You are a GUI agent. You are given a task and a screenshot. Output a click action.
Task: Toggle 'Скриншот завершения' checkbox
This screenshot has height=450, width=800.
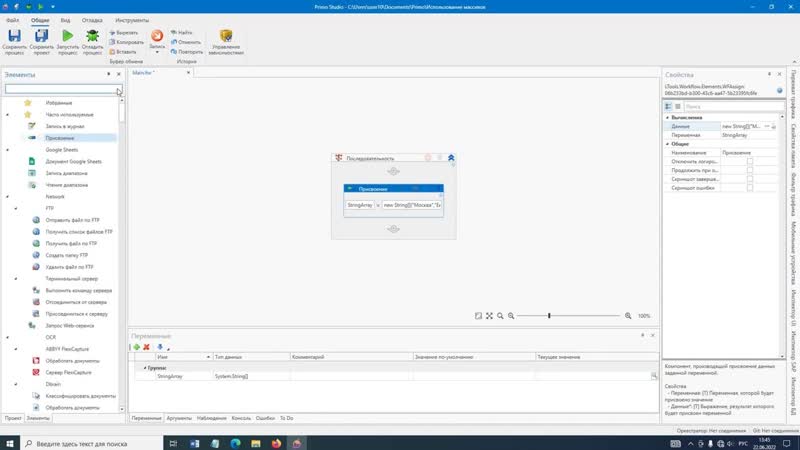coord(749,179)
